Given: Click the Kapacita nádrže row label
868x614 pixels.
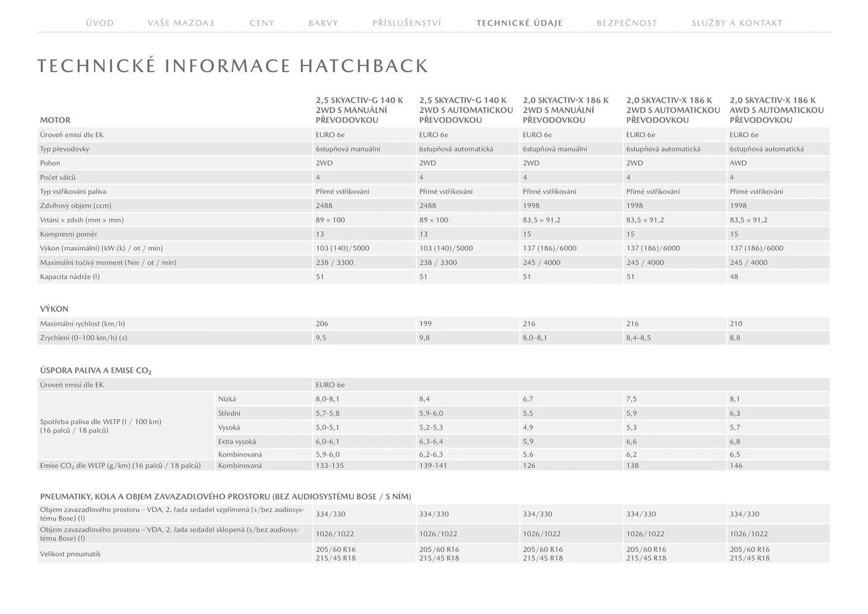Looking at the screenshot, I should (70, 277).
